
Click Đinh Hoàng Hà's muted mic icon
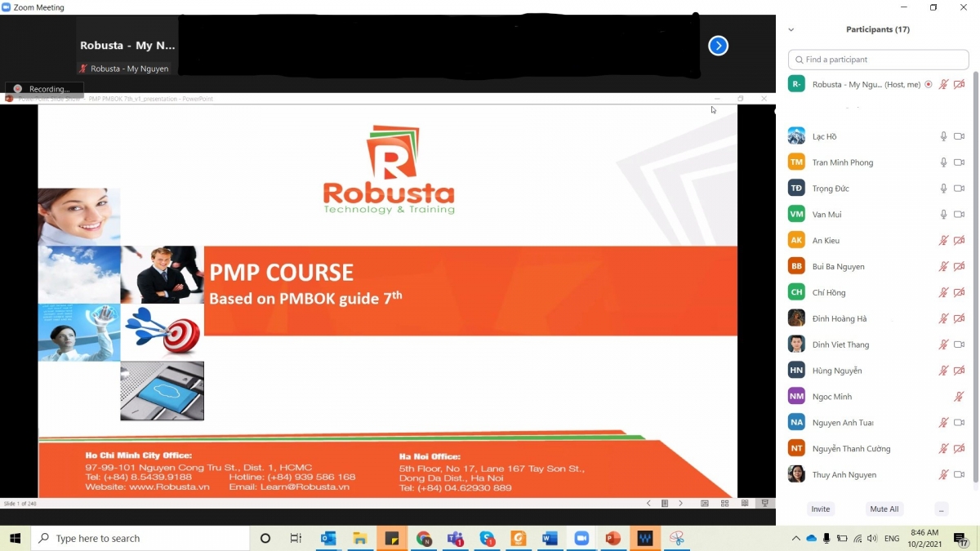coord(943,318)
